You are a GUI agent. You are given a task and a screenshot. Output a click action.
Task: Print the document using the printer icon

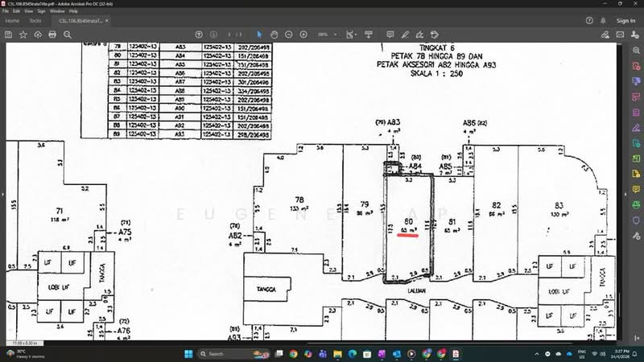coord(52,35)
